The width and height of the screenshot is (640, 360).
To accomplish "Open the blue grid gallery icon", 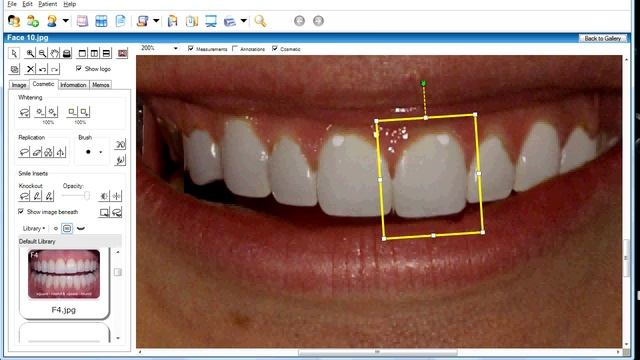I will [x=101, y=21].
